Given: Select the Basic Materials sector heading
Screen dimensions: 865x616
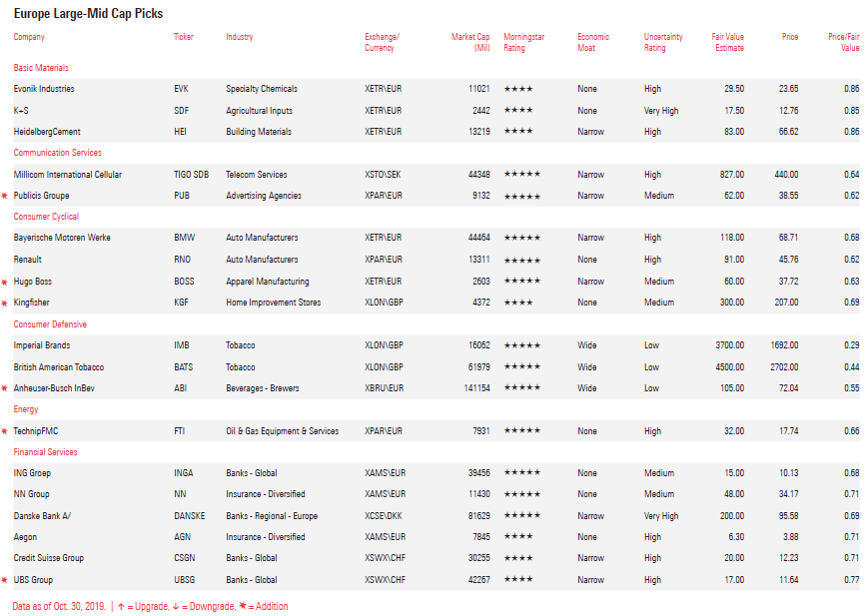Looking at the screenshot, I should [x=41, y=68].
